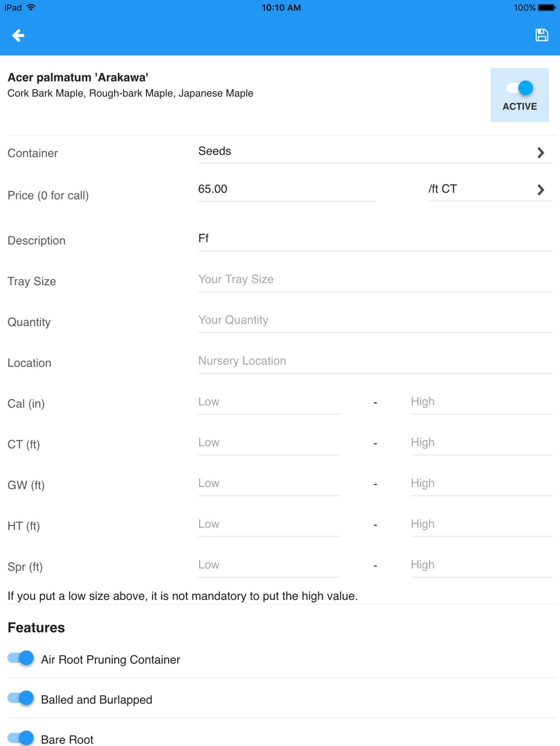Screen dimensions: 560x746
Task: Turn off Balled and Burlapped toggle
Action: (x=21, y=698)
